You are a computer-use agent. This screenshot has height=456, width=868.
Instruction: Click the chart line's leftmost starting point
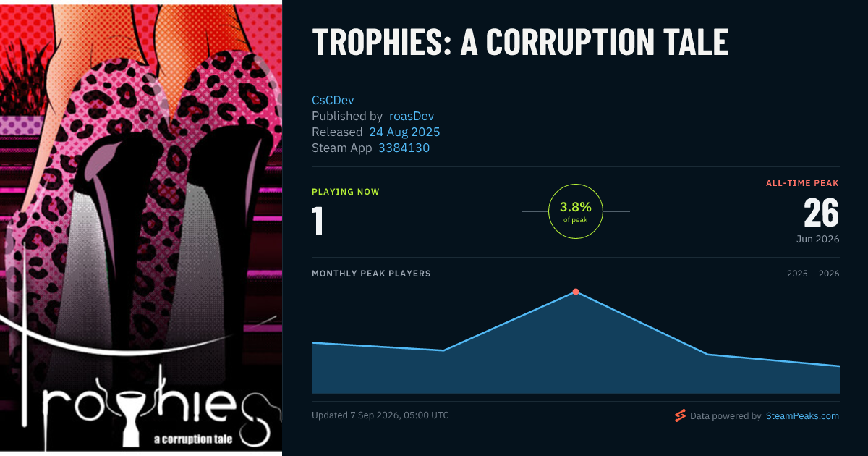312,342
